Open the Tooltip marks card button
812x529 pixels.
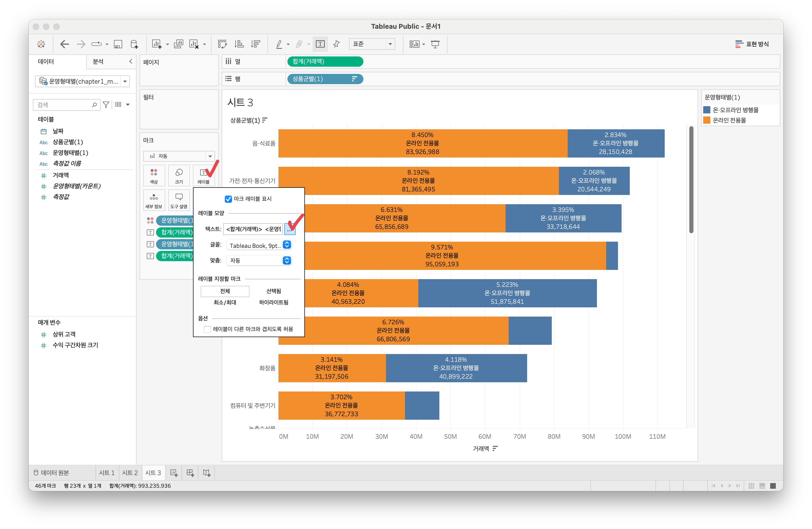[x=179, y=200]
